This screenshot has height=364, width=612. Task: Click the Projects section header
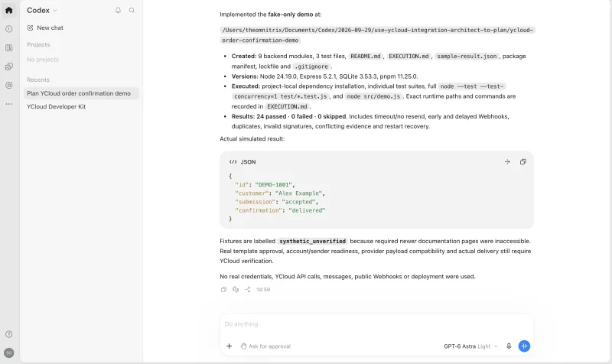(x=38, y=44)
